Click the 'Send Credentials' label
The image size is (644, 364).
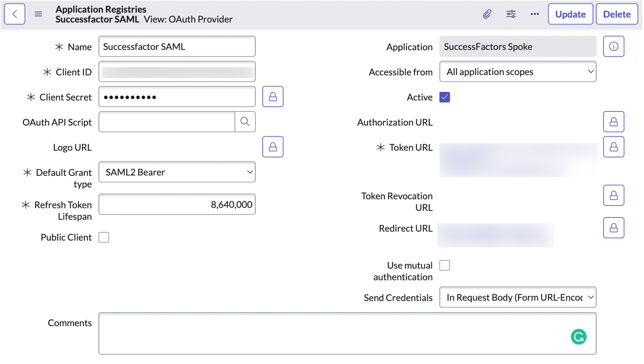point(398,298)
